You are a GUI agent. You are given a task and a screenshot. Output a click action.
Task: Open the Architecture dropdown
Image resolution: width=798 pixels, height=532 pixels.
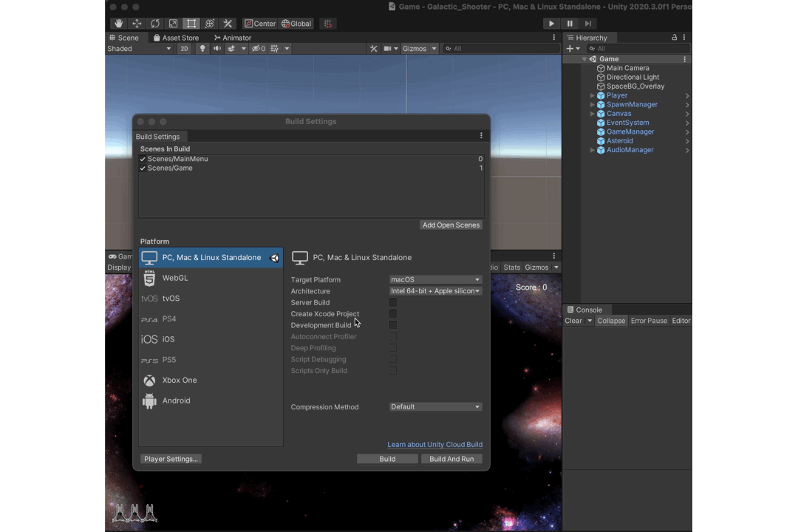[x=435, y=291]
